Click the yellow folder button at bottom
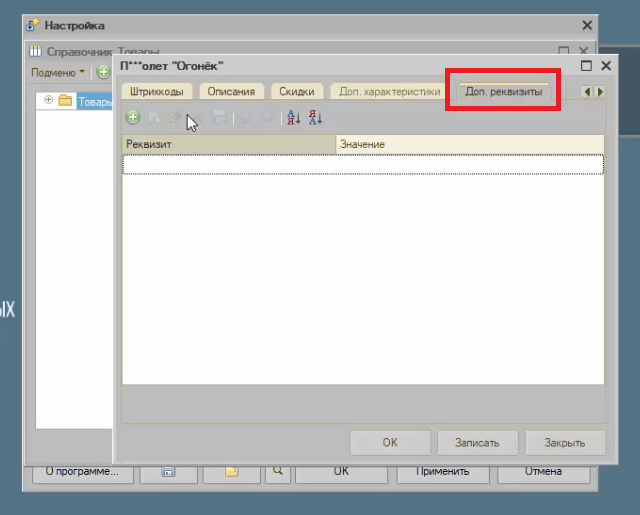 pyautogui.click(x=230, y=470)
